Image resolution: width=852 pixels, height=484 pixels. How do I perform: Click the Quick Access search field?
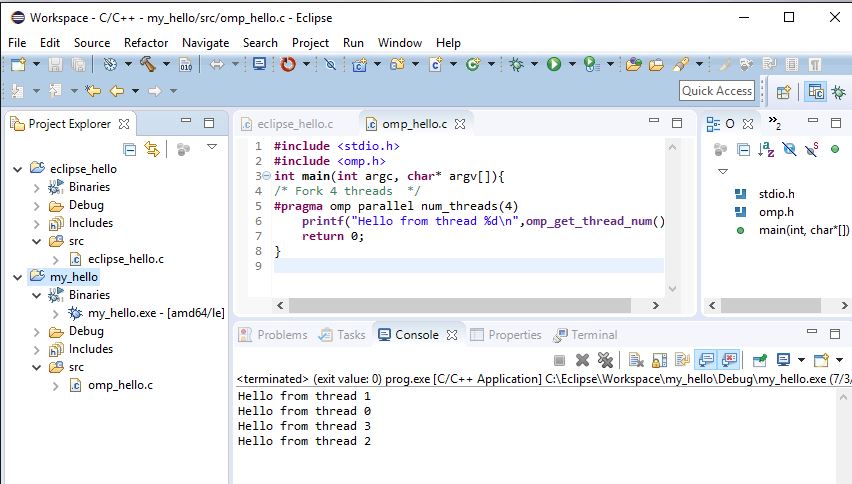(x=717, y=91)
